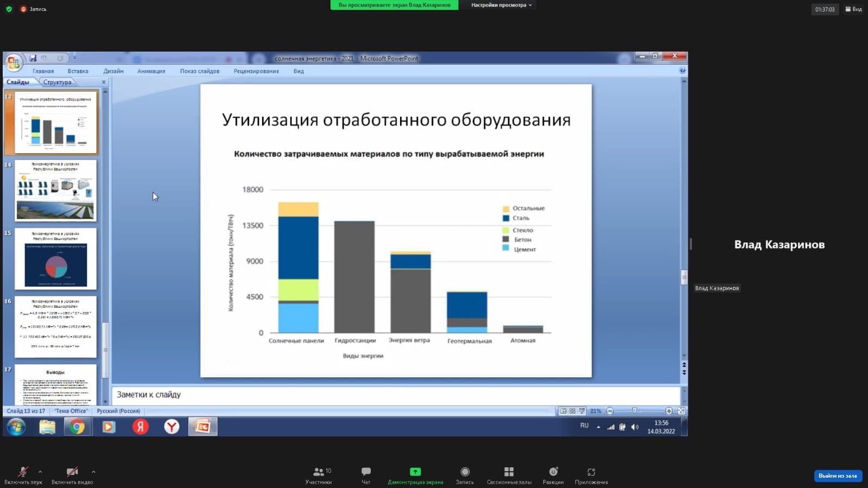Switch to slide sorter view in status bar
This screenshot has width=868, height=488.
point(572,411)
